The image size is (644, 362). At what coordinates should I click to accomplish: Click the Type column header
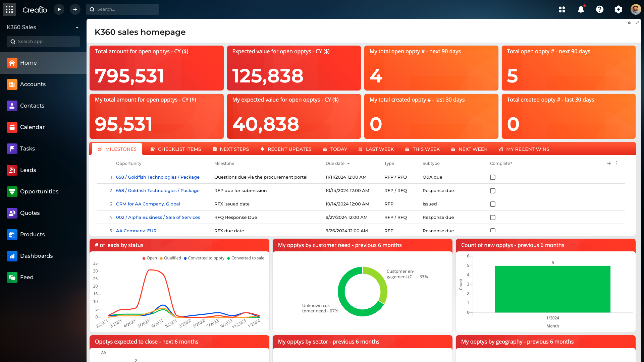pos(389,164)
